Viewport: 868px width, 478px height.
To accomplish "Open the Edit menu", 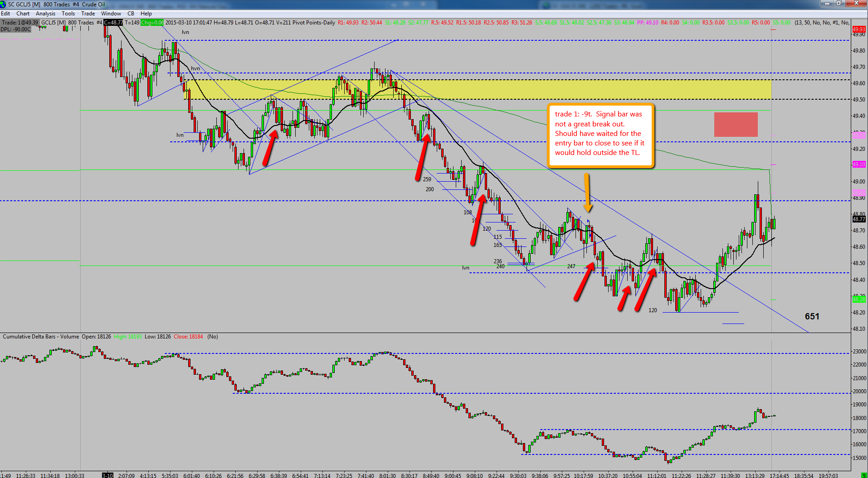I will 5,14.
